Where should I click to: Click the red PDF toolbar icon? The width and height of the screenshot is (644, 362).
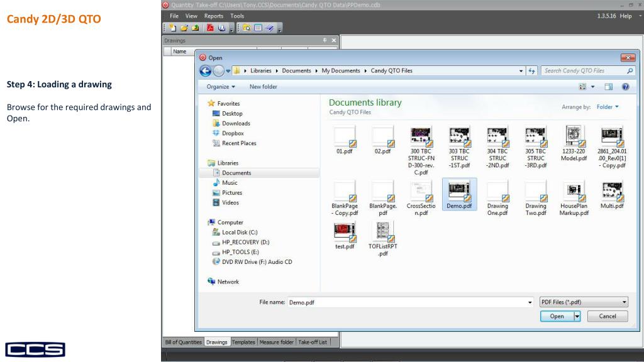pos(210,28)
